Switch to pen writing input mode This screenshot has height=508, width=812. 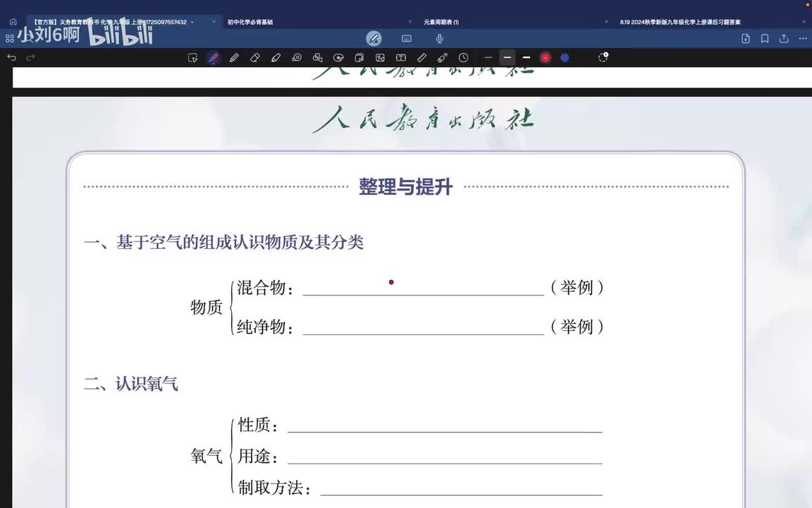374,38
